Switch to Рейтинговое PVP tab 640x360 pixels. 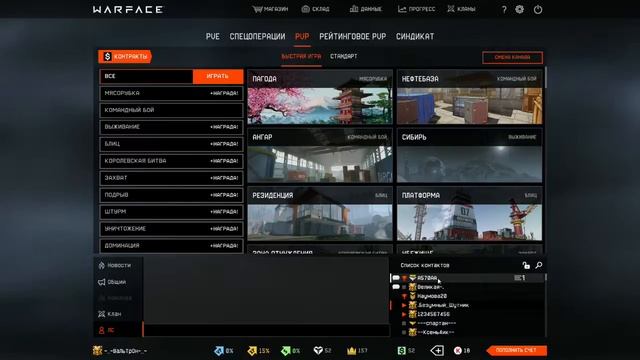pos(353,36)
